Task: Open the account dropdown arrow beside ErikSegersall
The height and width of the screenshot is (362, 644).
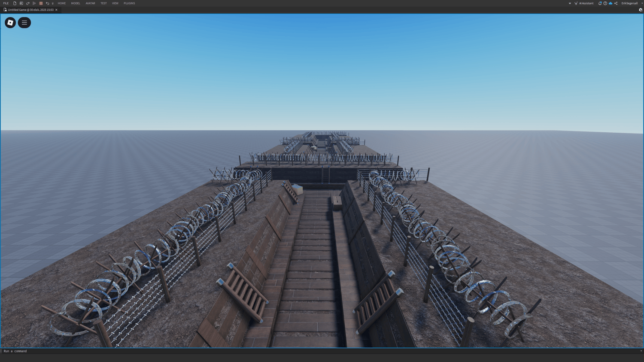Action: coord(642,3)
